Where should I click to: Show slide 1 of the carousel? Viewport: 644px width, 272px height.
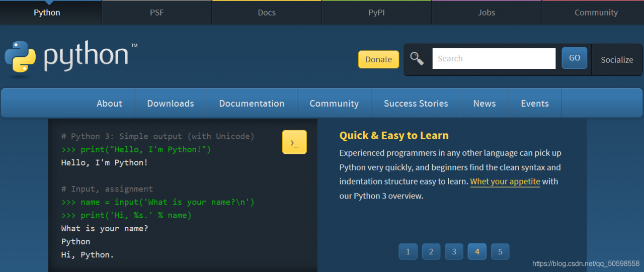408,251
